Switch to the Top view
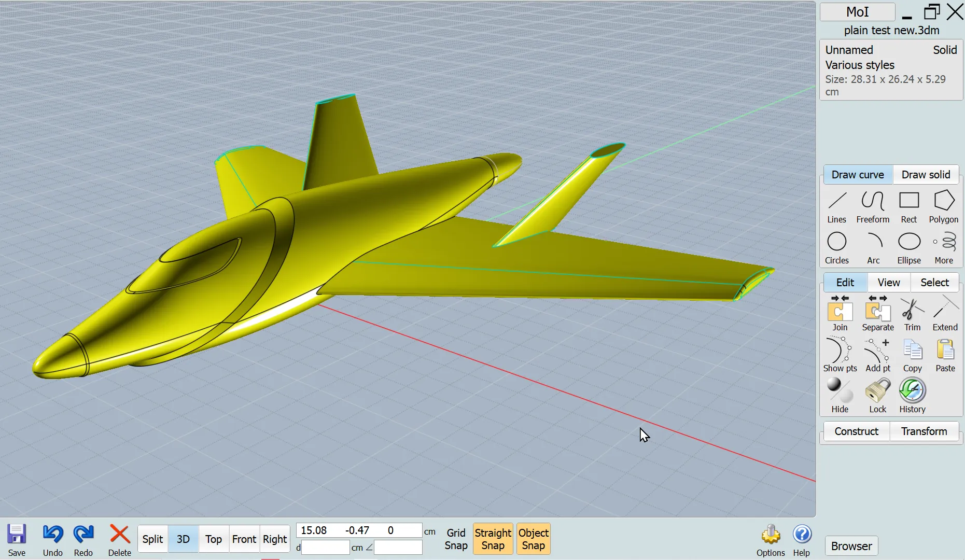Image resolution: width=965 pixels, height=560 pixels. [213, 539]
